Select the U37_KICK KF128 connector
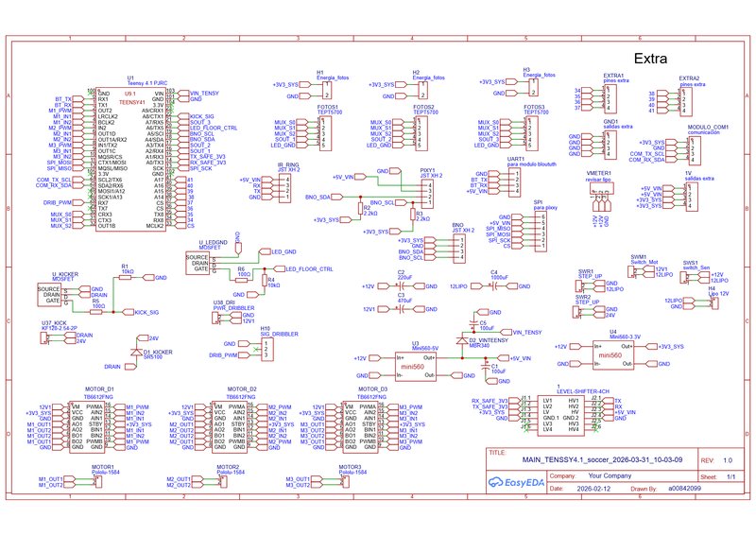756x535 pixels. 44,338
